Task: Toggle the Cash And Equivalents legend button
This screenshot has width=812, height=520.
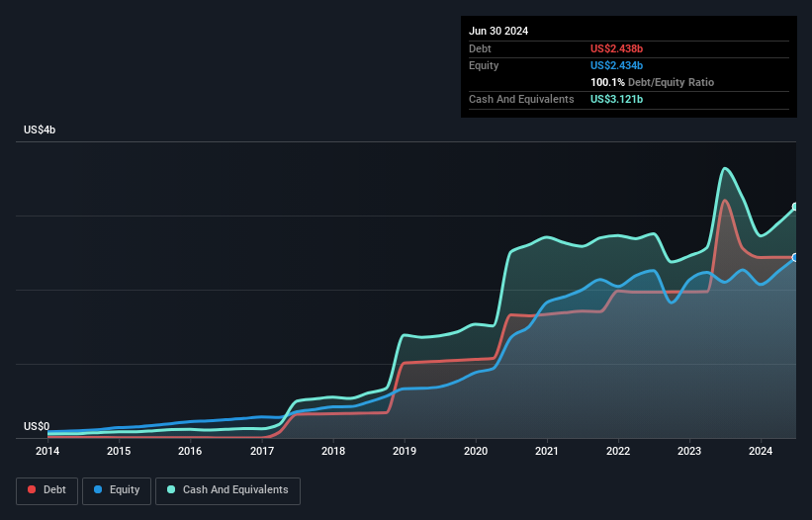Action: coord(227,490)
